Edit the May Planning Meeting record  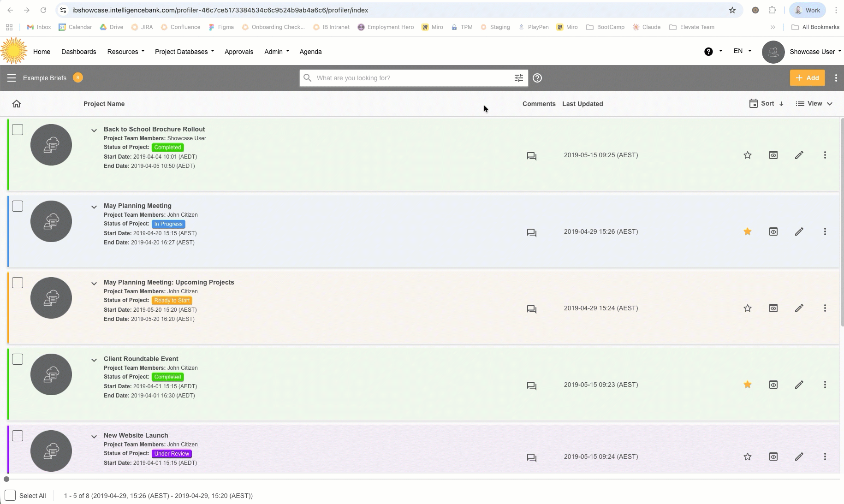pos(799,231)
